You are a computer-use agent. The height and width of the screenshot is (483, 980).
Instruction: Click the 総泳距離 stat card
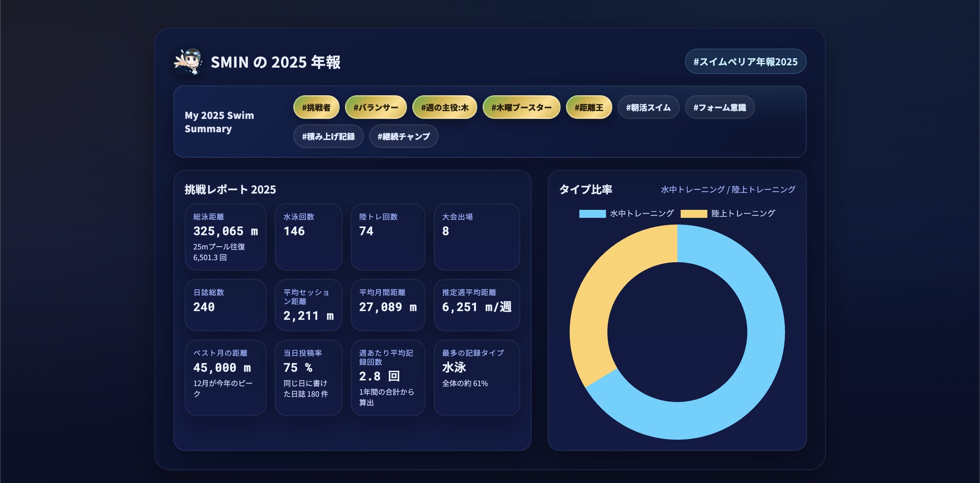[x=225, y=237]
